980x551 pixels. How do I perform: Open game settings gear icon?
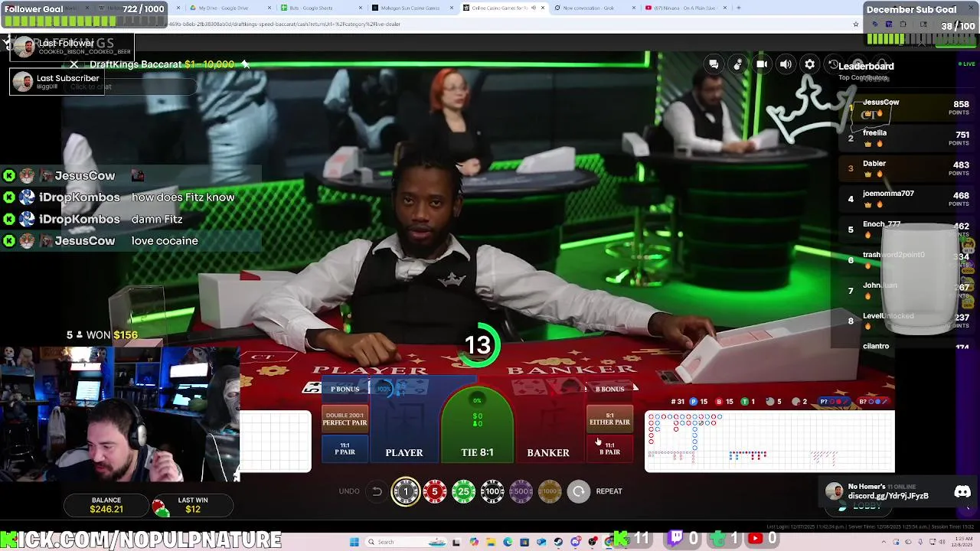(809, 64)
